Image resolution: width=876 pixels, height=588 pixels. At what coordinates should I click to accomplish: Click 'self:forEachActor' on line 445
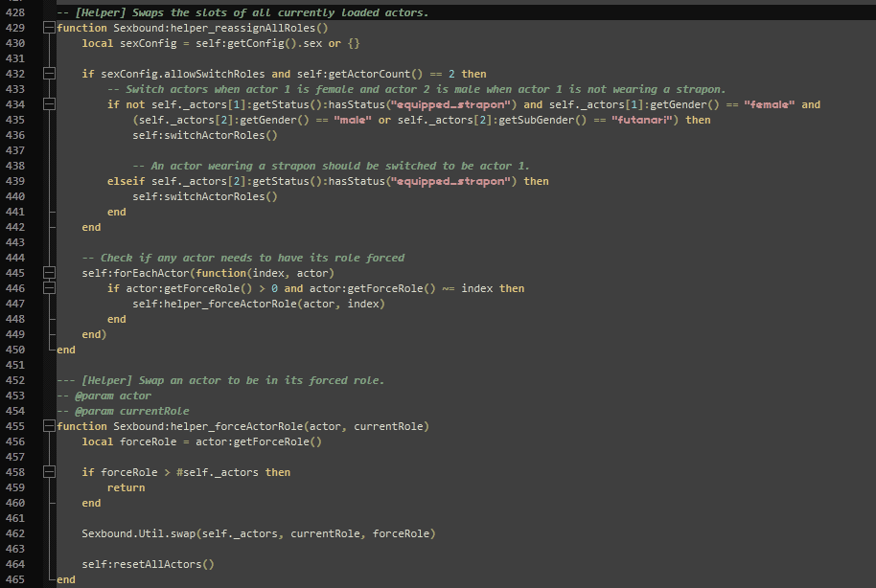pos(136,273)
